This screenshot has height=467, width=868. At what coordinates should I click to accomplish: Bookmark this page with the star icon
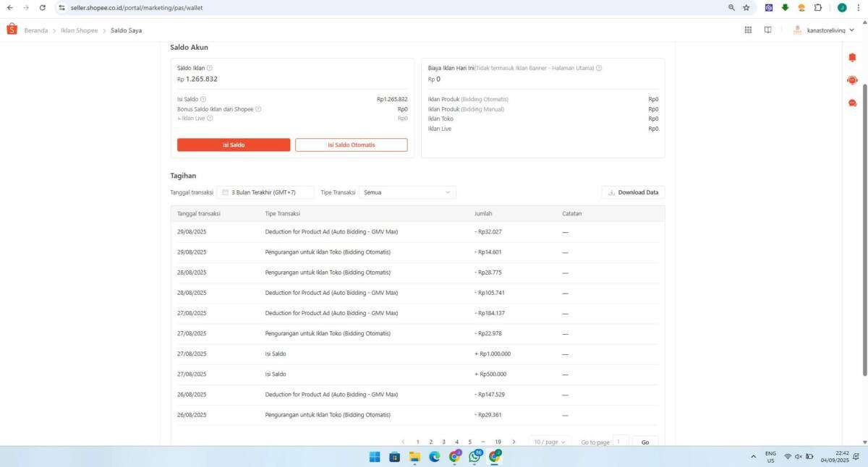[x=746, y=7]
